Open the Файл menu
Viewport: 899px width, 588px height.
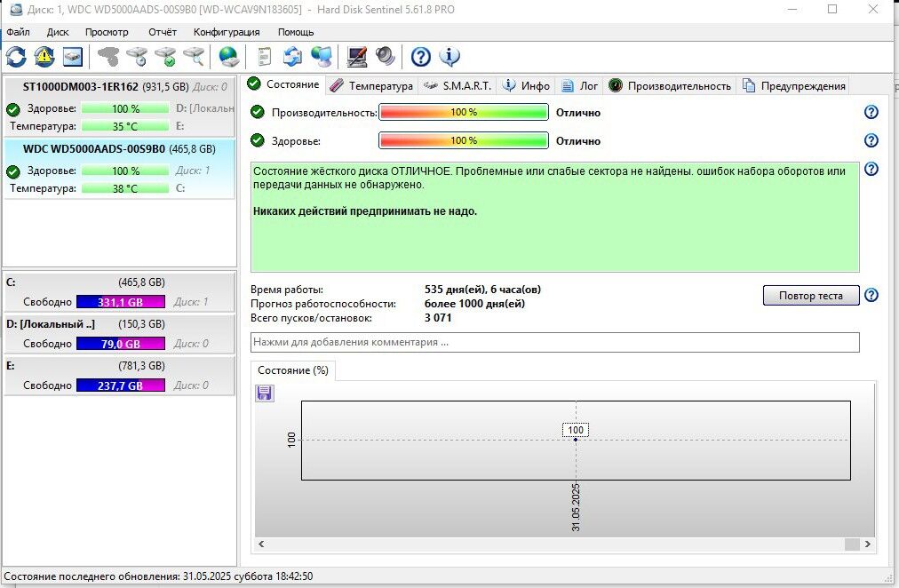(x=18, y=32)
